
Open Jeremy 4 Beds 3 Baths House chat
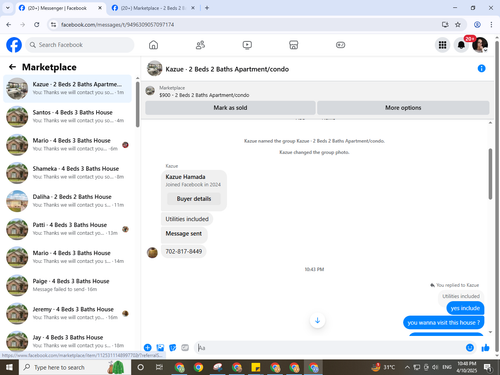67,313
